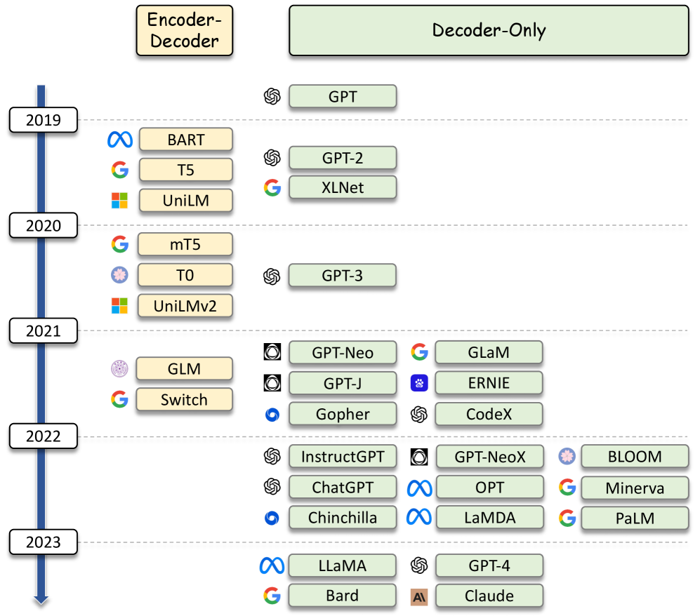
Task: Click the Google logo beside GLaM
Action: [x=420, y=352]
